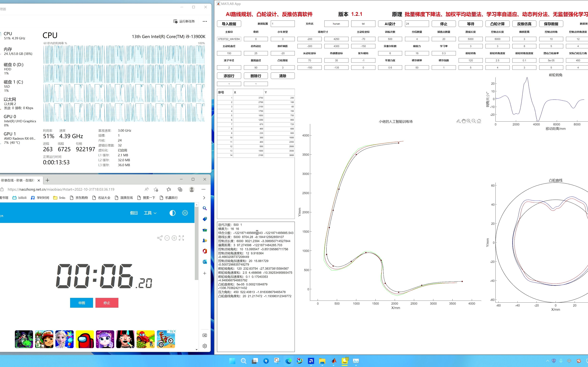Enter stopwatch fullscreen with expand arrows icon
The width and height of the screenshot is (588, 367).
181,238
